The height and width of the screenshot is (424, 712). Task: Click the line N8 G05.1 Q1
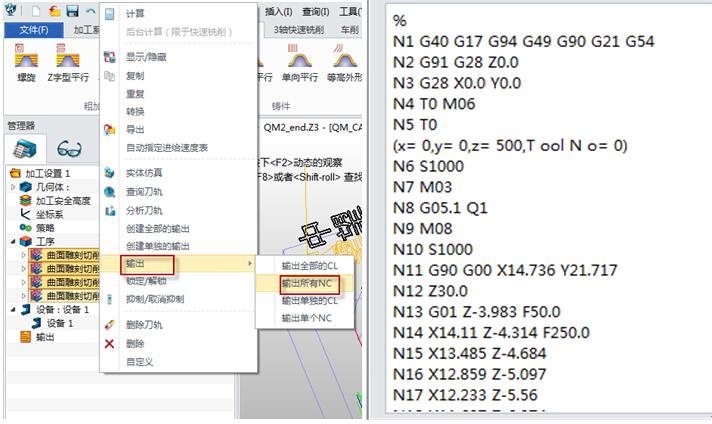click(x=440, y=208)
